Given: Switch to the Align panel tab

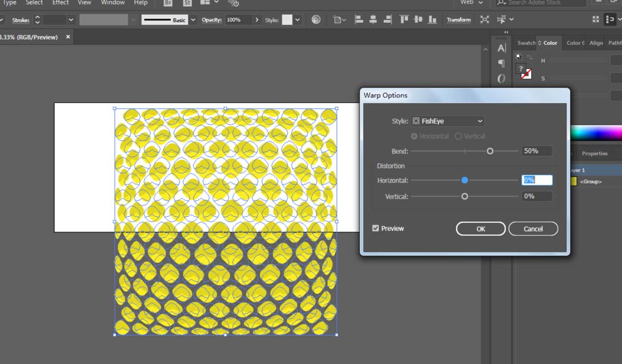Looking at the screenshot, I should tap(596, 43).
